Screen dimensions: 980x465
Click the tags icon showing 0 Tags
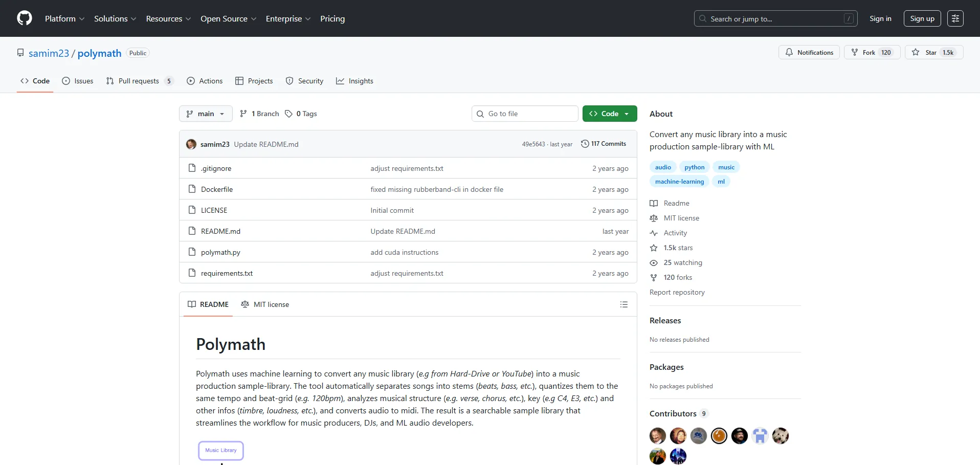coord(289,114)
